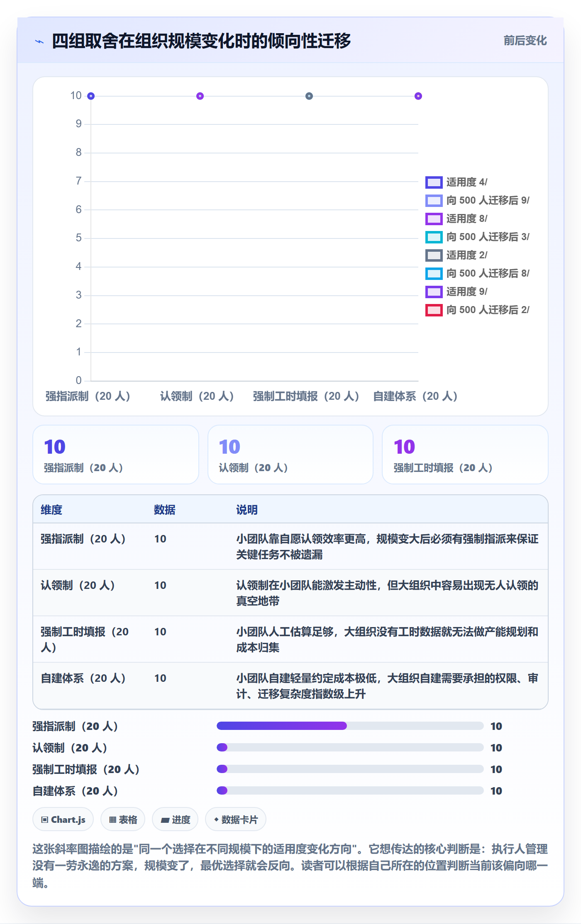Toggle the 向 500 人迁移后 3/ legend swatch
581x924 pixels.
point(434,237)
